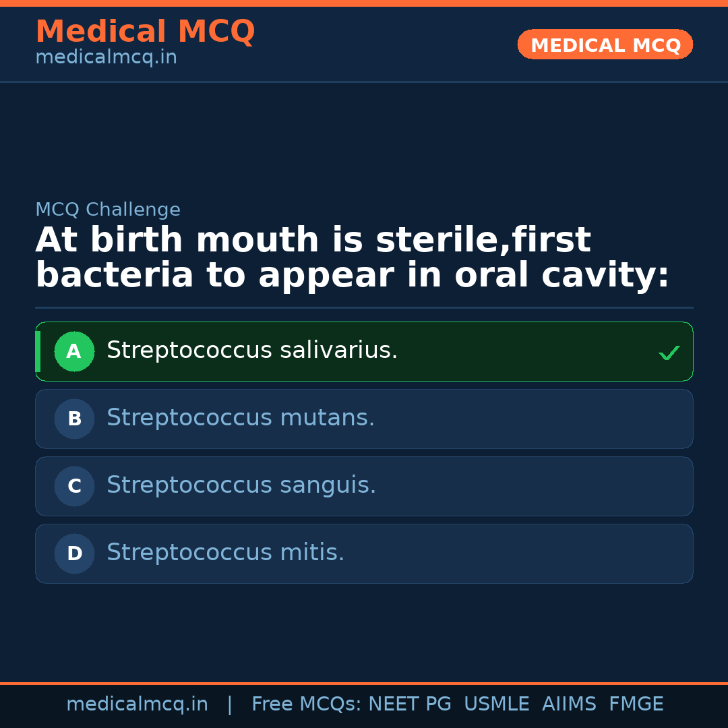Viewport: 728px width, 728px height.
Task: Open the Medical MCQ header title
Action: pyautogui.click(x=145, y=31)
